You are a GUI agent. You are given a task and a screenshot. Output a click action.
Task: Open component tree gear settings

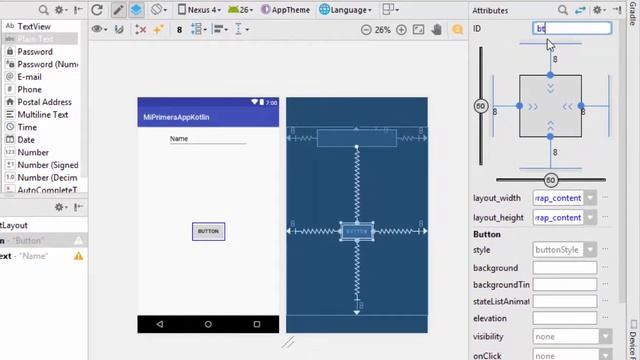pyautogui.click(x=60, y=207)
